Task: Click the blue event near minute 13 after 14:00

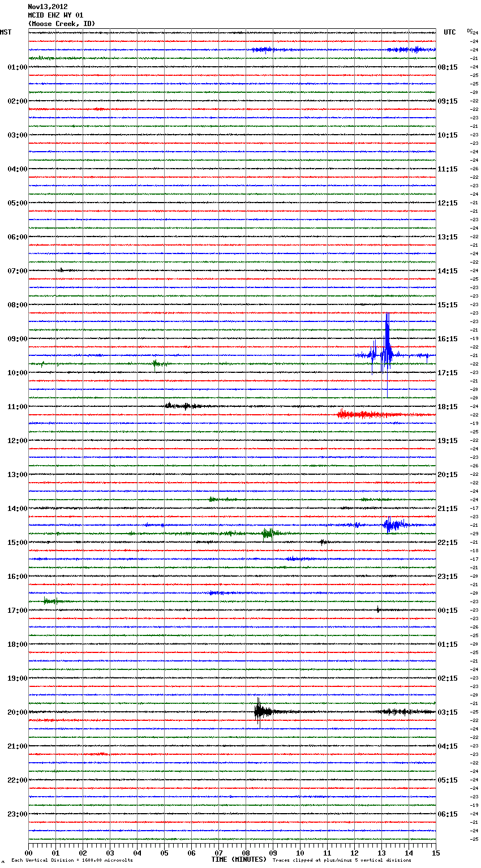Action: pos(393,525)
